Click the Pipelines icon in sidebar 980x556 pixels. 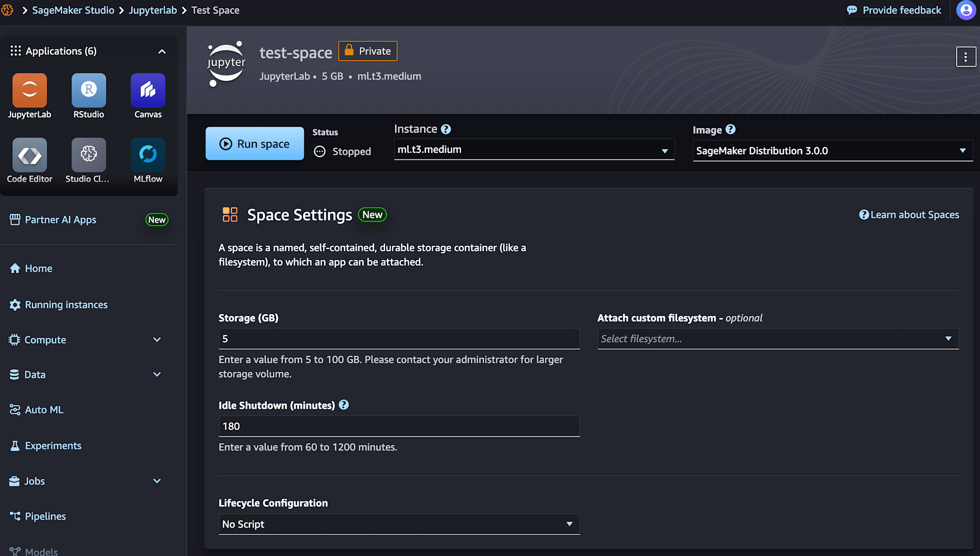15,516
